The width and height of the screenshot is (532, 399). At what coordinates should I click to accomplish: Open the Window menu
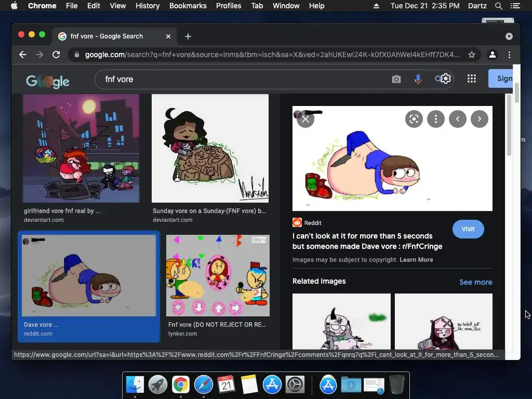[286, 6]
